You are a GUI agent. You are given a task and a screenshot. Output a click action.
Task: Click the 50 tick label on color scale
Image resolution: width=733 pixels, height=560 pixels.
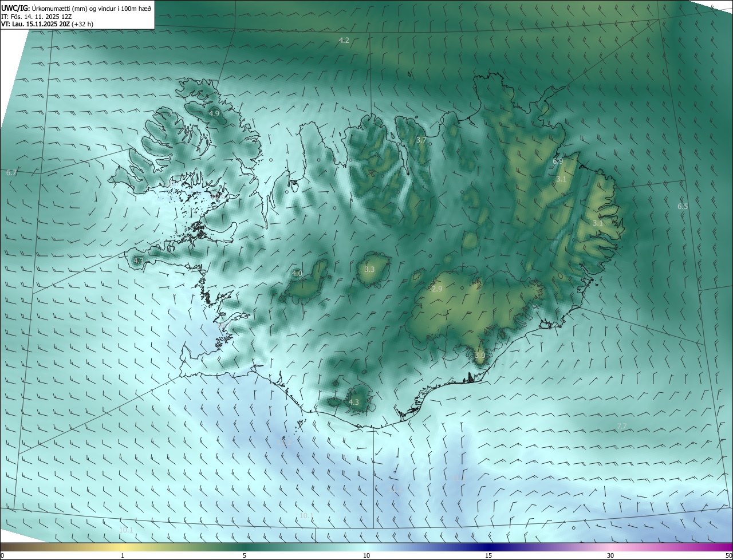click(x=728, y=555)
